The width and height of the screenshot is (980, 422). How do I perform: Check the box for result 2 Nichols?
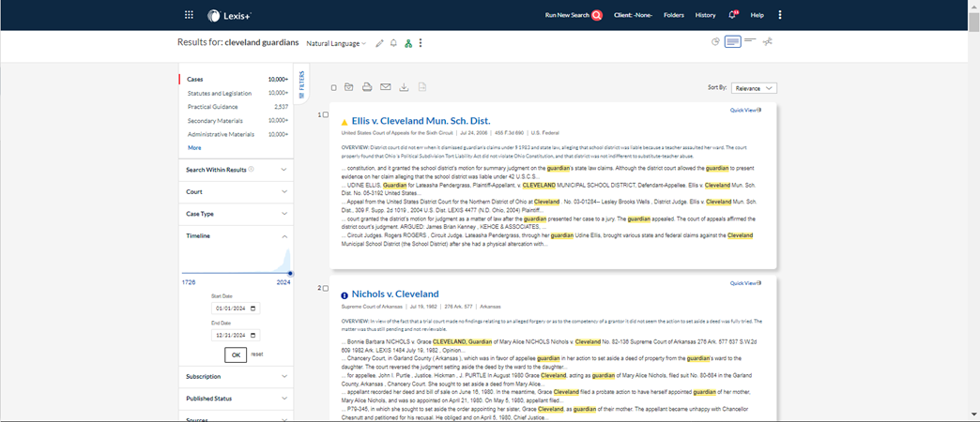pyautogui.click(x=326, y=288)
